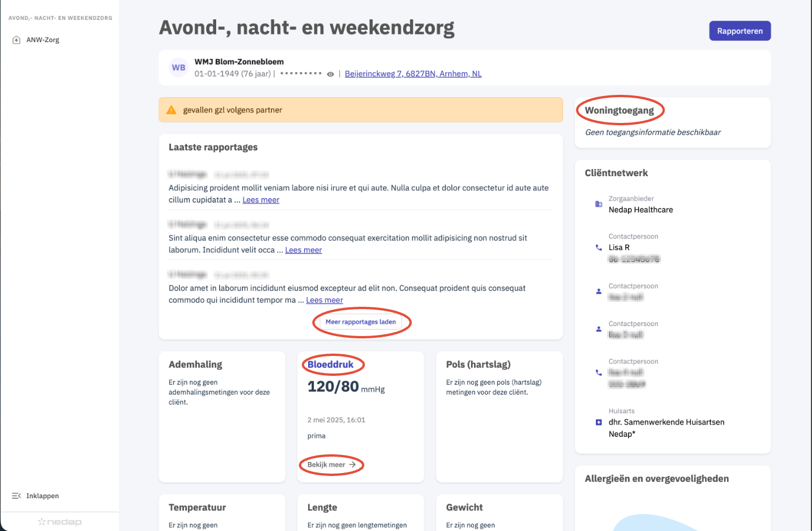Click the Allergieën en overgevoeligheden heading

pyautogui.click(x=657, y=479)
